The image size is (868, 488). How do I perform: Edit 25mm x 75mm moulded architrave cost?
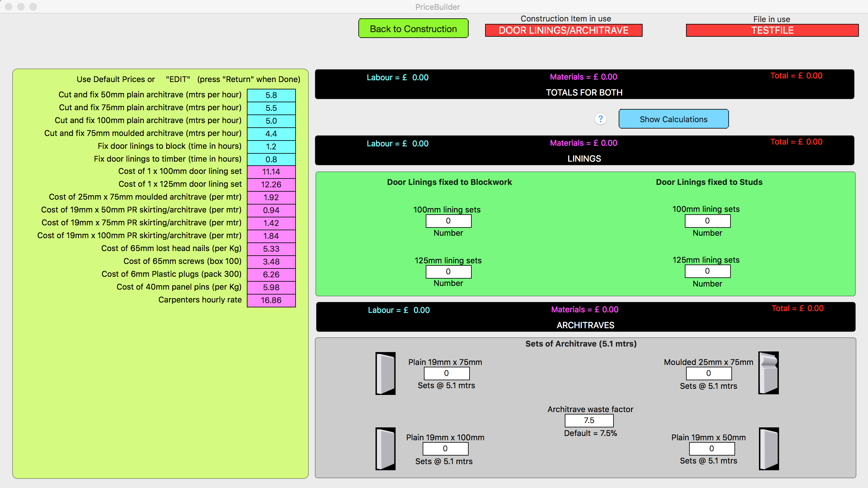[x=271, y=197]
